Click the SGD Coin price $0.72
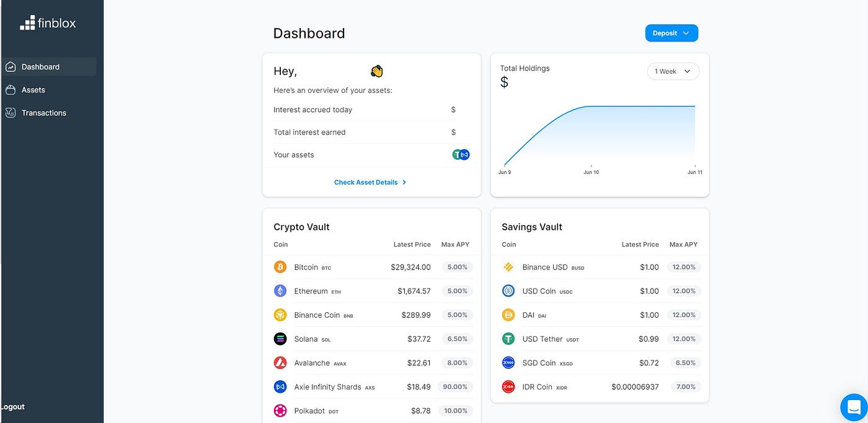Viewport: 868px width, 423px height. click(649, 363)
